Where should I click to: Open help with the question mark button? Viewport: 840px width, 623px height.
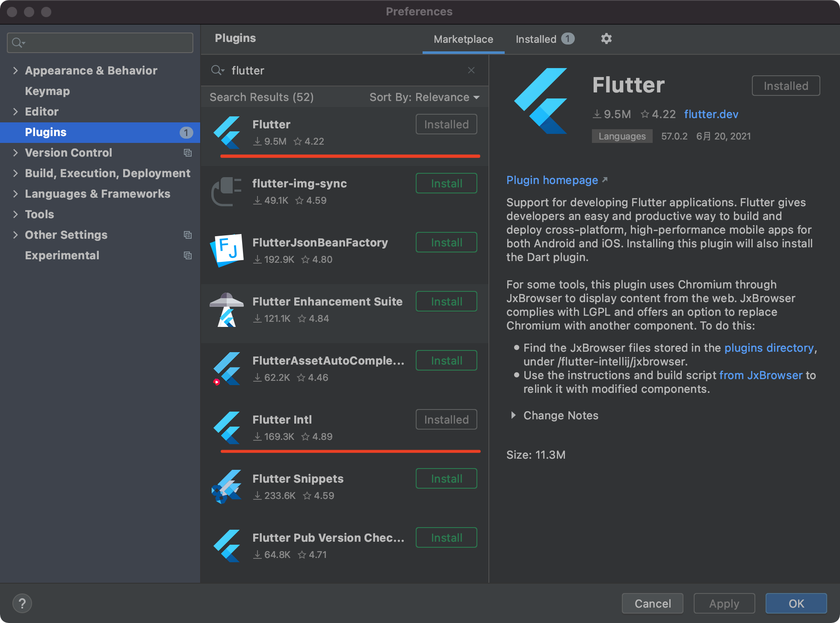pyautogui.click(x=22, y=603)
